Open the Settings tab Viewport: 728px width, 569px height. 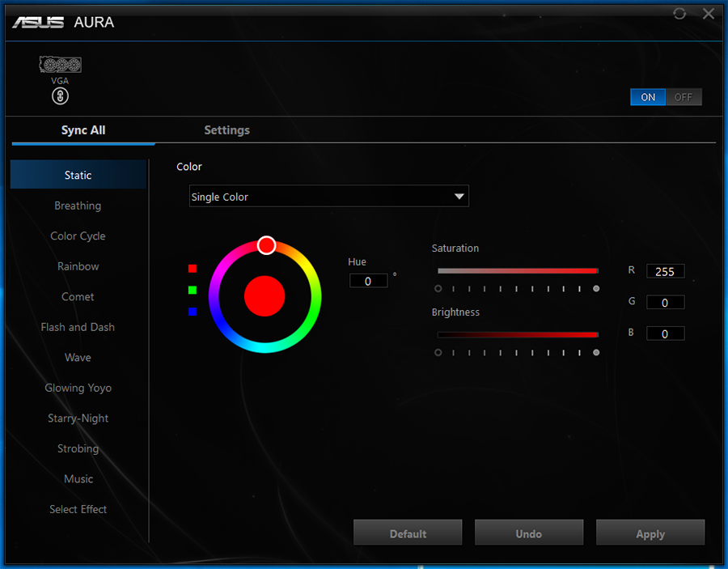click(x=227, y=130)
